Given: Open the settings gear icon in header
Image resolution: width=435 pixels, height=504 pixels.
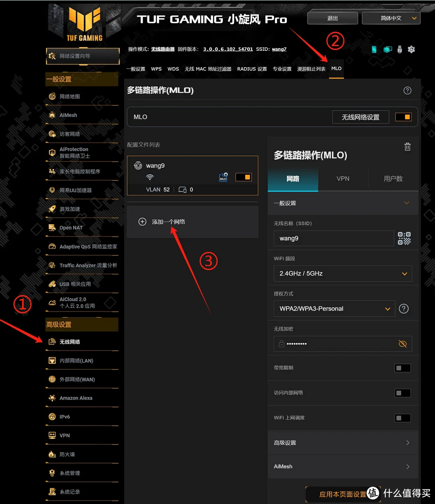Looking at the screenshot, I should pyautogui.click(x=411, y=50).
